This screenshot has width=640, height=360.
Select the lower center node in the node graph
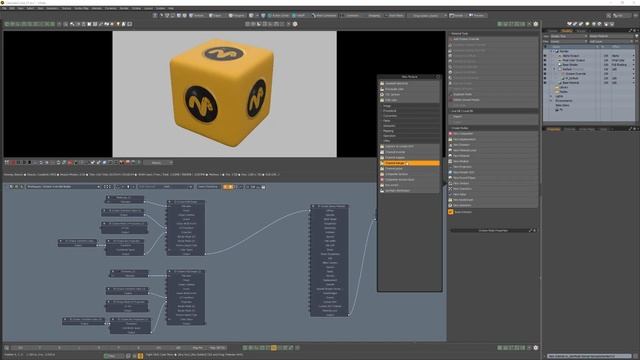tap(186, 297)
